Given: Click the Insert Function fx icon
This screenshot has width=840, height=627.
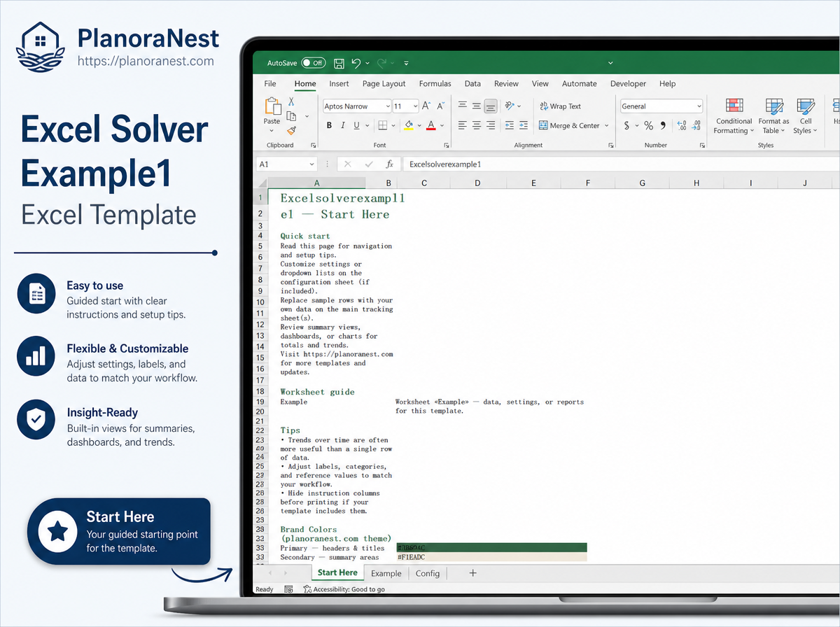Looking at the screenshot, I should (390, 164).
